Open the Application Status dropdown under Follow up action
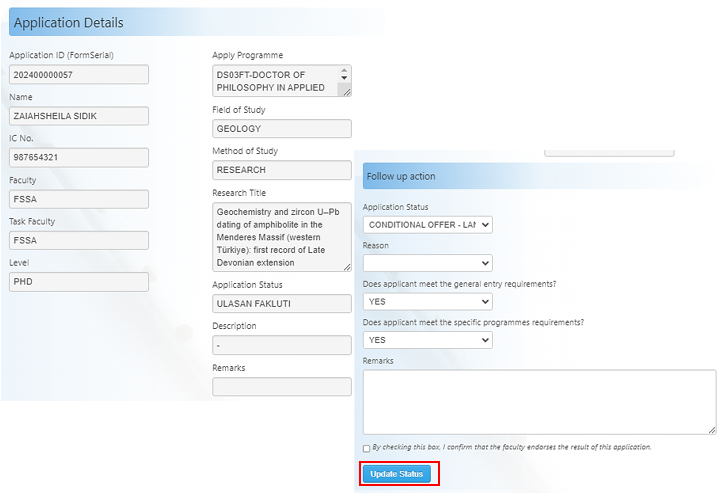 [427, 225]
